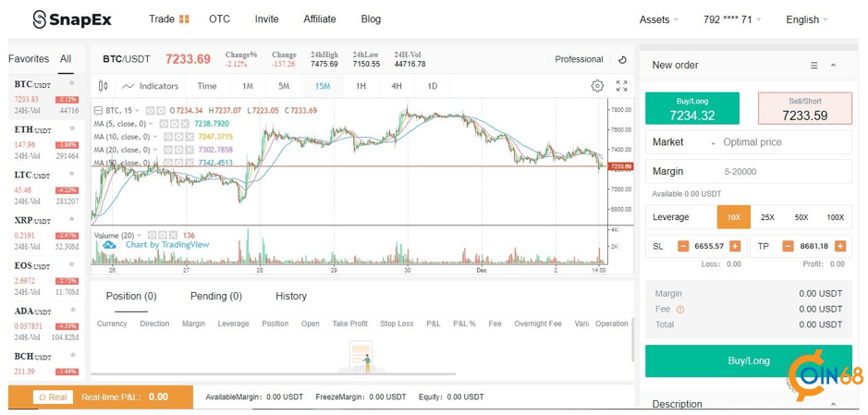
Task: Increase the SL value with plus
Action: point(735,246)
